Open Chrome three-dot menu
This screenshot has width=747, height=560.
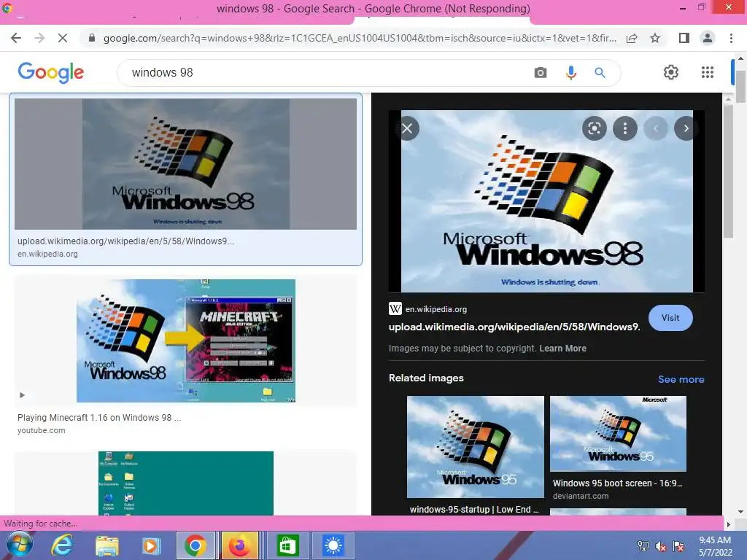(x=731, y=38)
